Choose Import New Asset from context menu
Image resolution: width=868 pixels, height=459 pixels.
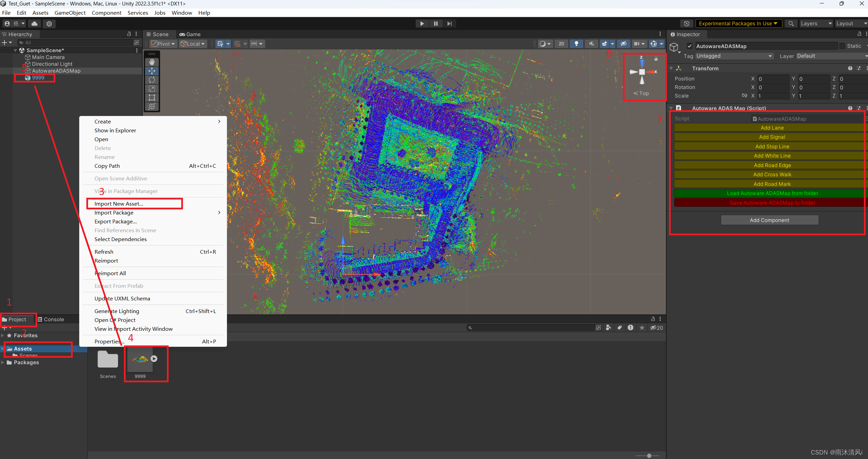tap(119, 204)
